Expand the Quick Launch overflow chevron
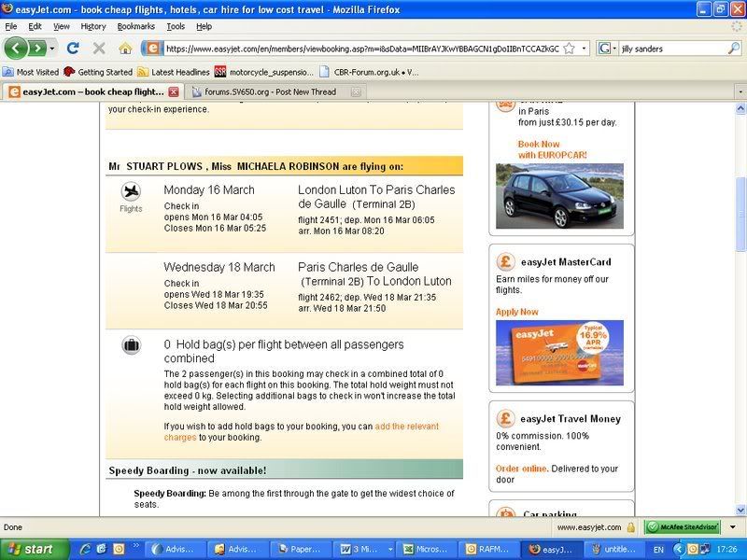This screenshot has height=560, width=747. coord(135,545)
